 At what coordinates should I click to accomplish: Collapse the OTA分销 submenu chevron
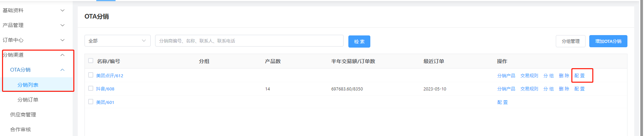tap(63, 70)
